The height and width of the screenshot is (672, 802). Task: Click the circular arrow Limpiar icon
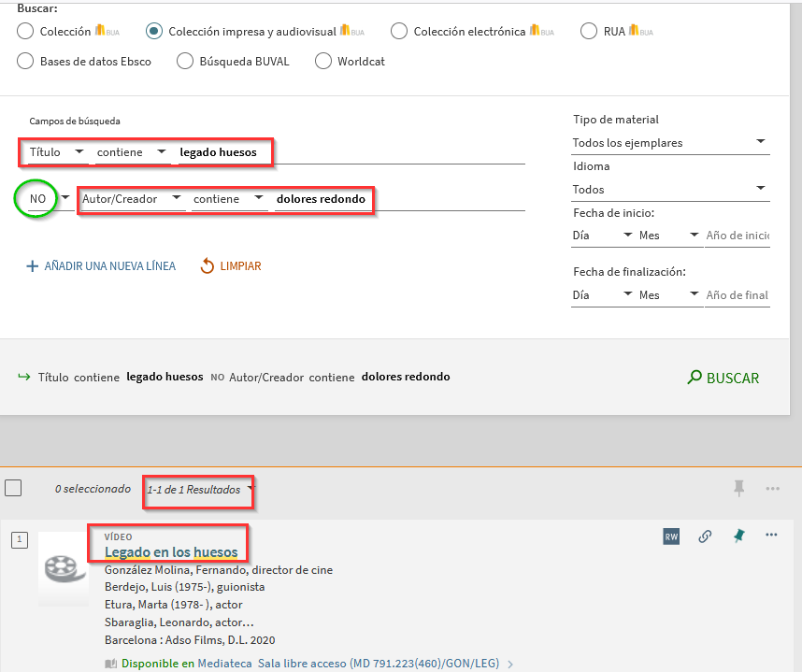coord(208,266)
